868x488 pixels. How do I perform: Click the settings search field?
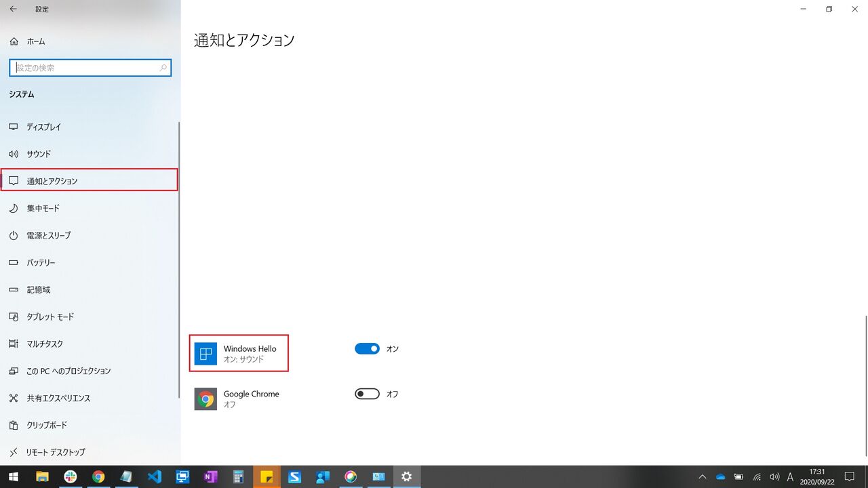coord(90,68)
